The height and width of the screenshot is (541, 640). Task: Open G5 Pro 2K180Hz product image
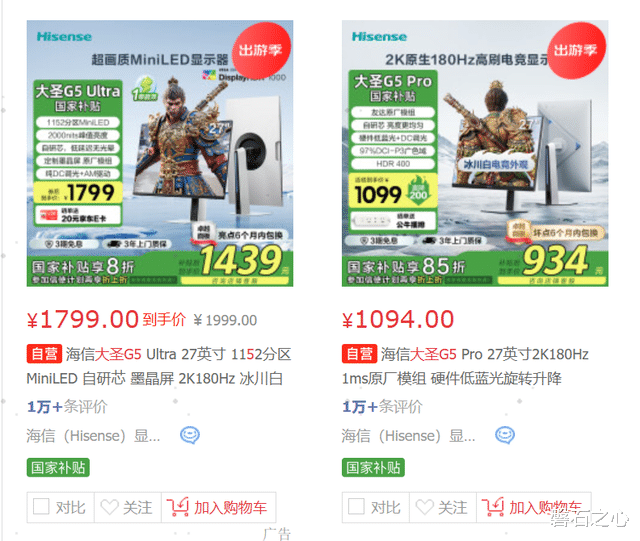tap(475, 153)
